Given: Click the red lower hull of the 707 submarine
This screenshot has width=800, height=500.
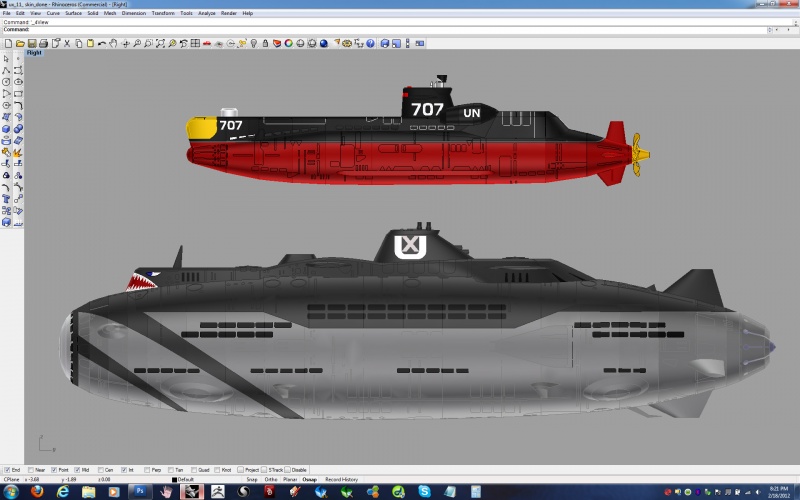Looking at the screenshot, I should pyautogui.click(x=408, y=161).
